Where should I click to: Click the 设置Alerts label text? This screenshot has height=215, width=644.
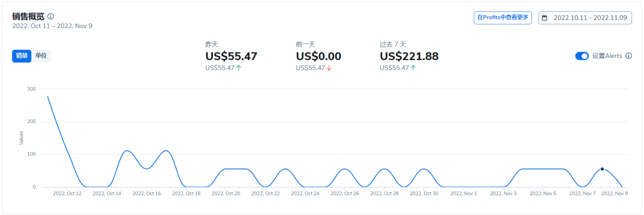[x=607, y=56]
